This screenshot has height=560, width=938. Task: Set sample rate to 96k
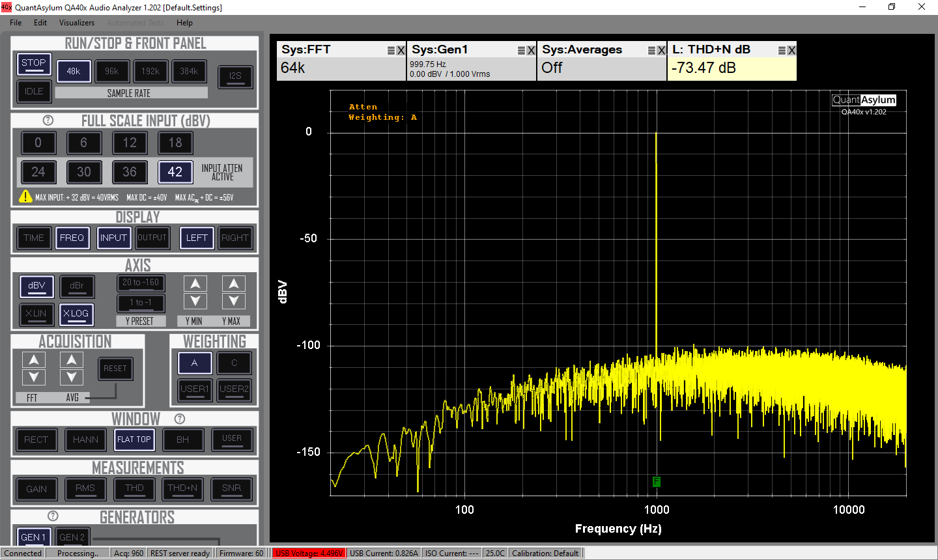pyautogui.click(x=112, y=72)
